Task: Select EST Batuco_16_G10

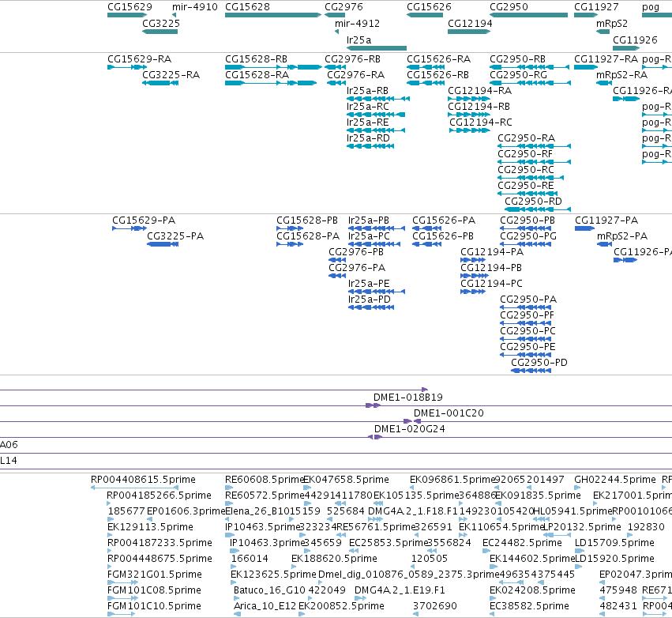Action: pyautogui.click(x=269, y=590)
